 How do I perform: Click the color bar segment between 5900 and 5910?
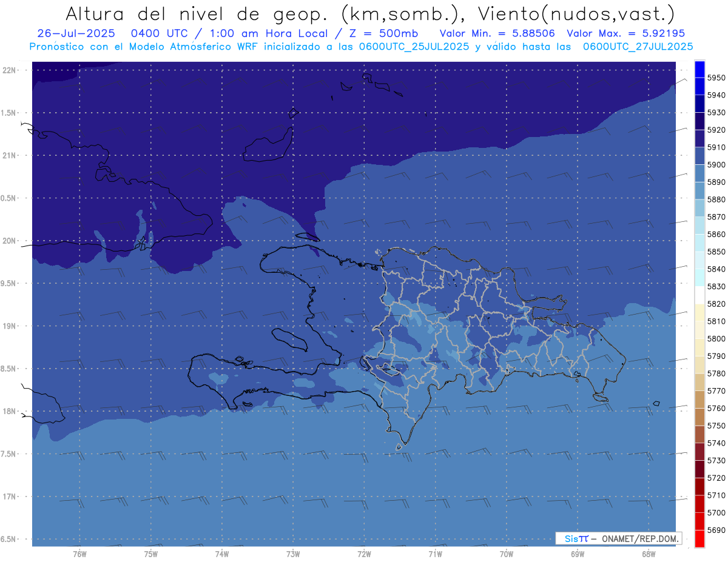click(x=699, y=156)
